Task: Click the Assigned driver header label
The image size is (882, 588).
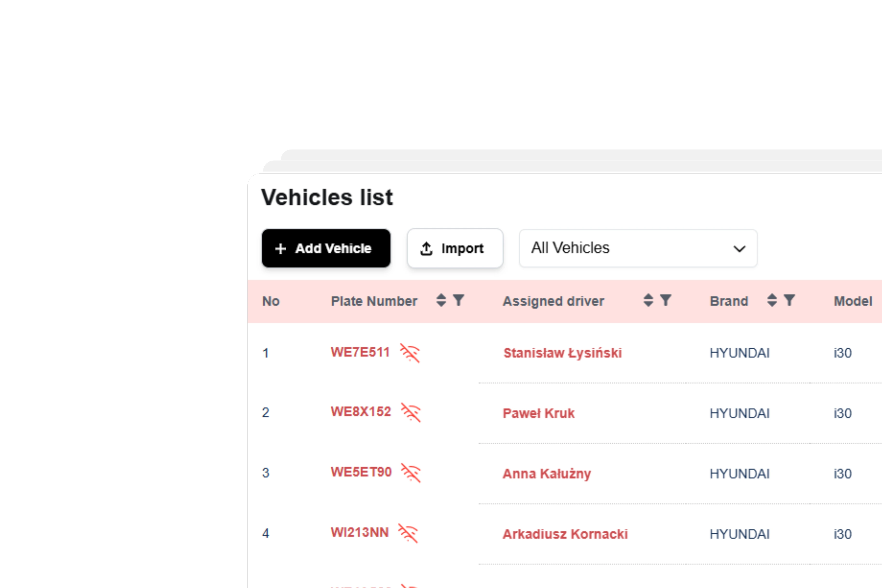Action: 554,301
